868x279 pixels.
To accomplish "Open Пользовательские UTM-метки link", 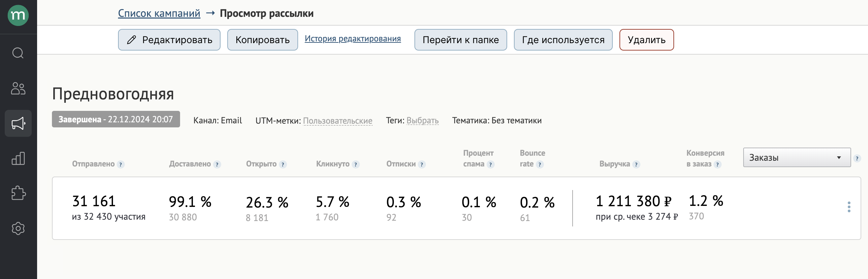I will point(338,121).
